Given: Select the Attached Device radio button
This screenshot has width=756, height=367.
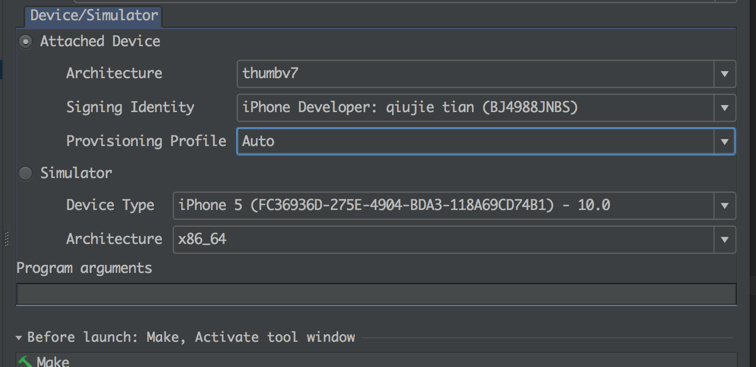Looking at the screenshot, I should point(26,42).
